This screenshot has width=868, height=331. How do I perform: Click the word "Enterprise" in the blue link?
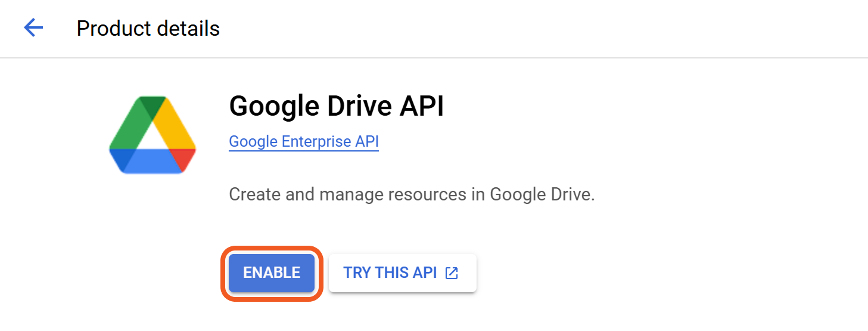316,142
